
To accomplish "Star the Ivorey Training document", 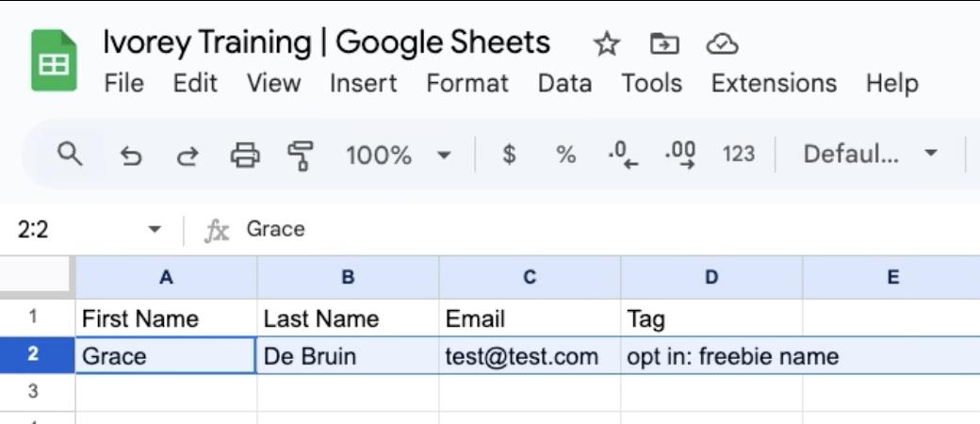I will (607, 44).
